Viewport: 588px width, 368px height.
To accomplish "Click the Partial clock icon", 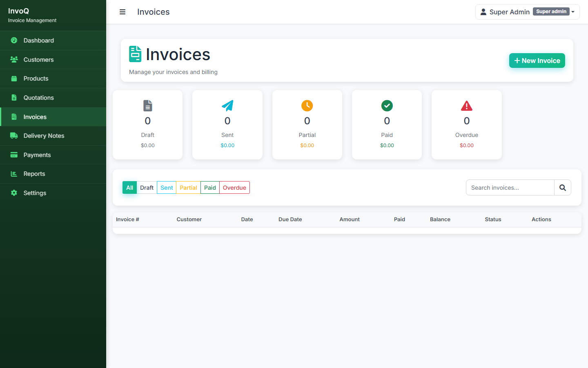I will (307, 105).
